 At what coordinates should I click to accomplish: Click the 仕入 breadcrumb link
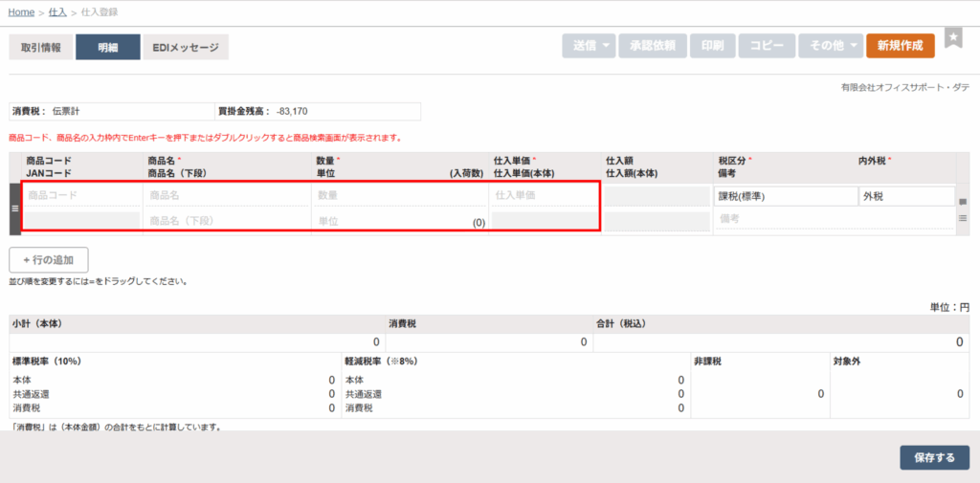[x=57, y=11]
